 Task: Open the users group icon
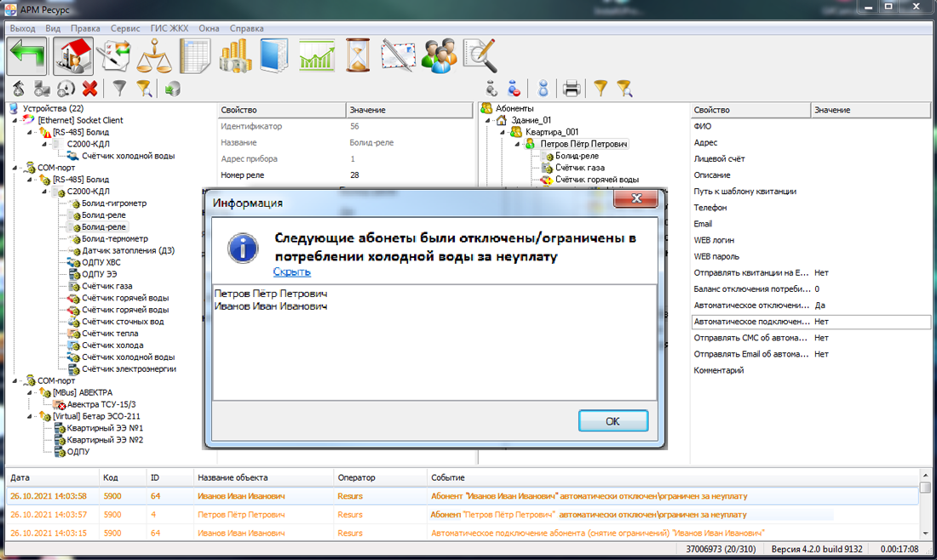click(x=440, y=57)
